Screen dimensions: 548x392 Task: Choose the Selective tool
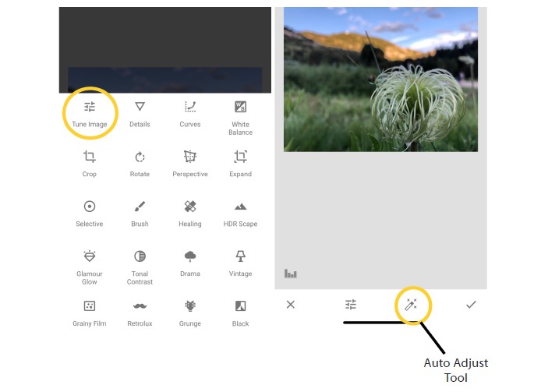click(x=90, y=214)
